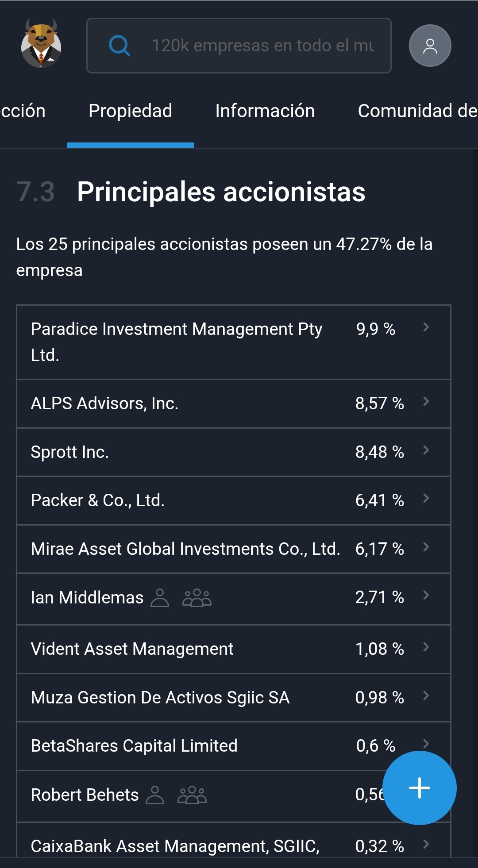Open Packer & Co. details chevron
Image resolution: width=478 pixels, height=868 pixels.
(426, 499)
